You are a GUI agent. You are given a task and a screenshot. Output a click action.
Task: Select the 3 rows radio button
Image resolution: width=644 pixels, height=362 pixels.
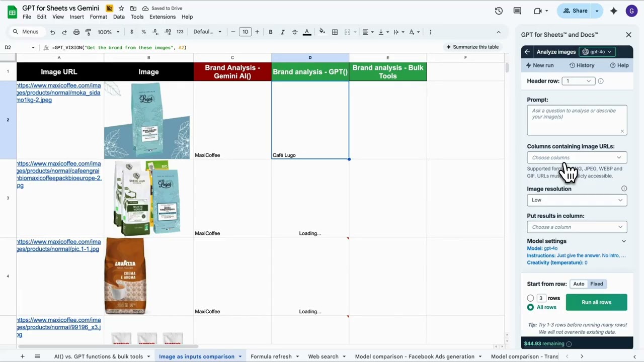tap(530, 298)
